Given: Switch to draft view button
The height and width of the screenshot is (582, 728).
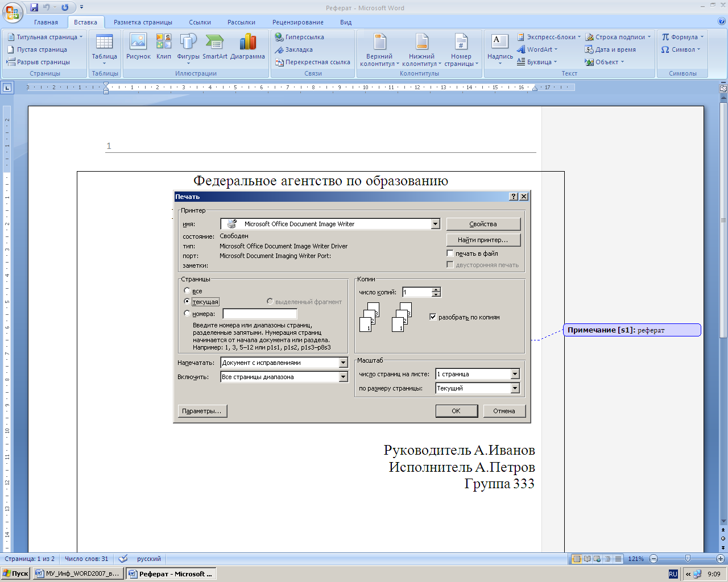Looking at the screenshot, I should coord(618,559).
